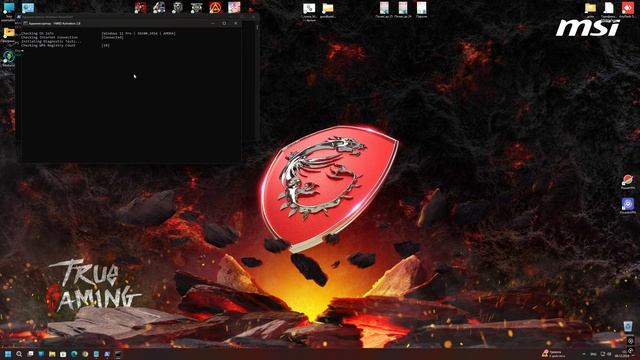This screenshot has width=640, height=360.
Task: Launch Microsoft Edge from the taskbar
Action: point(74,354)
